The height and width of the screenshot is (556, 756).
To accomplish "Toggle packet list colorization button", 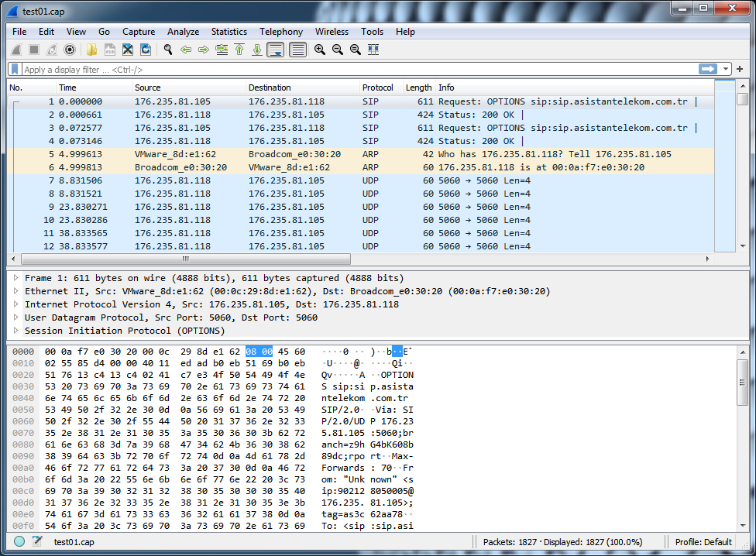I will tap(297, 50).
